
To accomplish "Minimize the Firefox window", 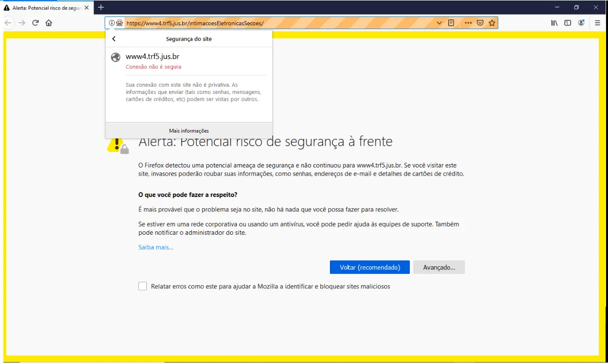I will [557, 7].
